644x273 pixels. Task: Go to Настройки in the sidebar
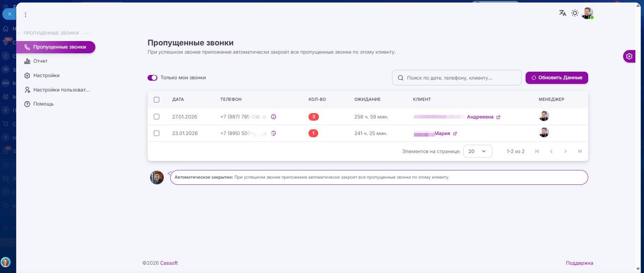click(46, 76)
